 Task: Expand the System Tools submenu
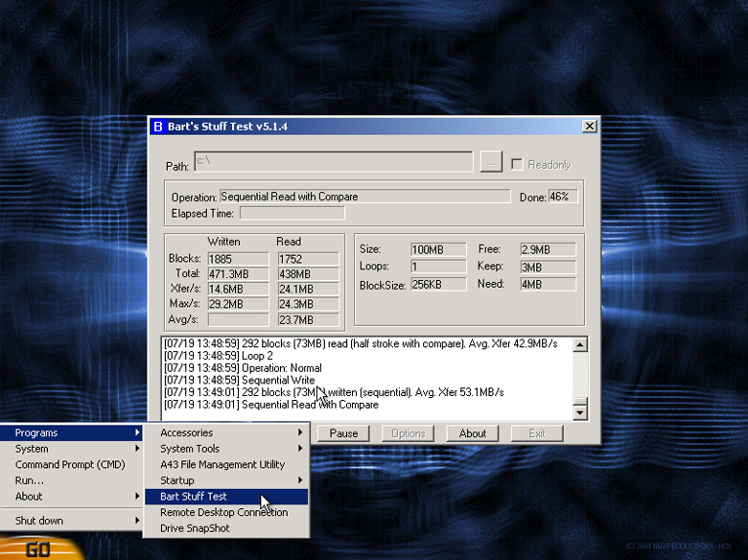(226, 449)
